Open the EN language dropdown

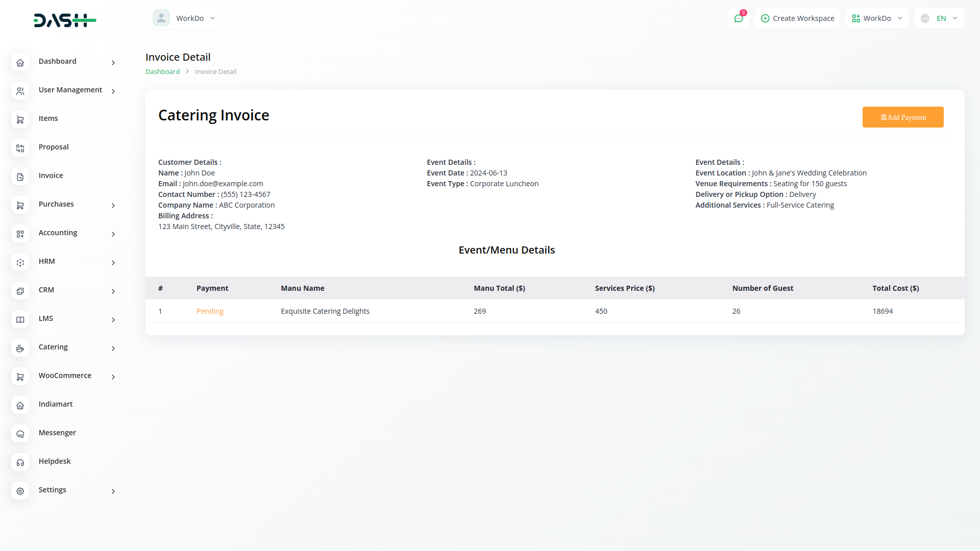(x=939, y=18)
